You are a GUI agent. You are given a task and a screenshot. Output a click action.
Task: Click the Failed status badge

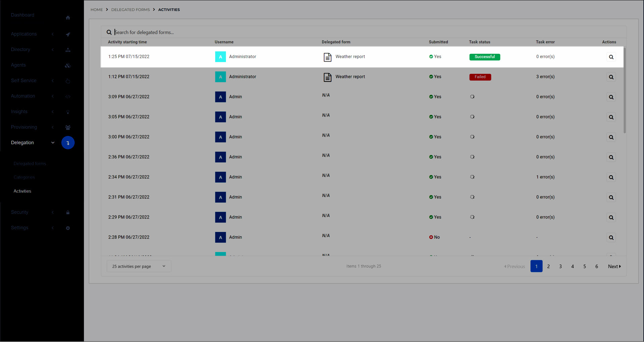[x=480, y=77]
